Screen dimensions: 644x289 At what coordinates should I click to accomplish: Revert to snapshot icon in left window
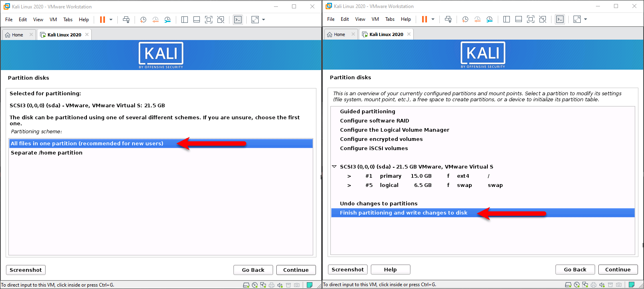tap(155, 20)
